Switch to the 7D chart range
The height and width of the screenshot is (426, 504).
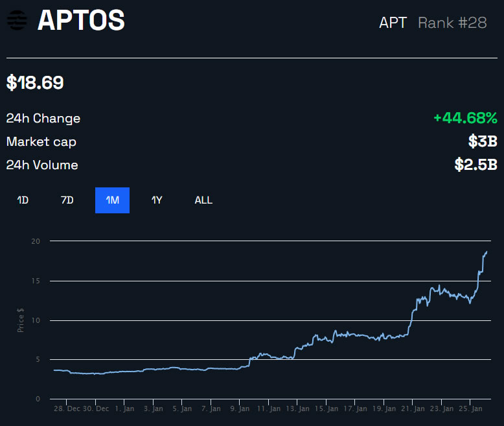pyautogui.click(x=67, y=200)
